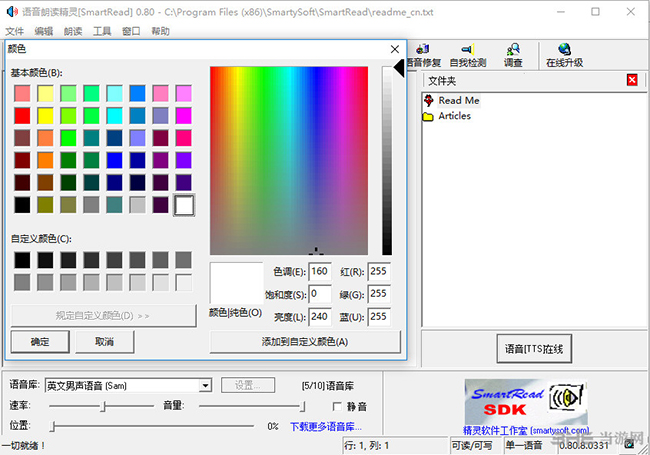Click inside the color spectrum field

click(x=289, y=160)
